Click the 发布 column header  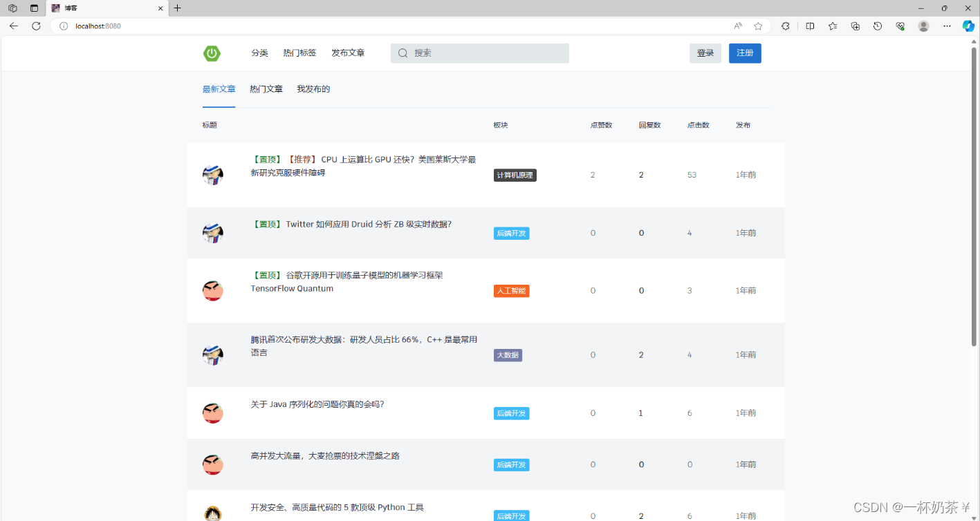click(x=743, y=125)
